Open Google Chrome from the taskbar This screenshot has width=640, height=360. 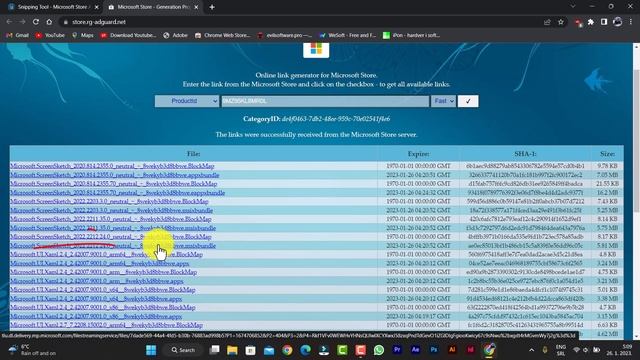(x=287, y=350)
